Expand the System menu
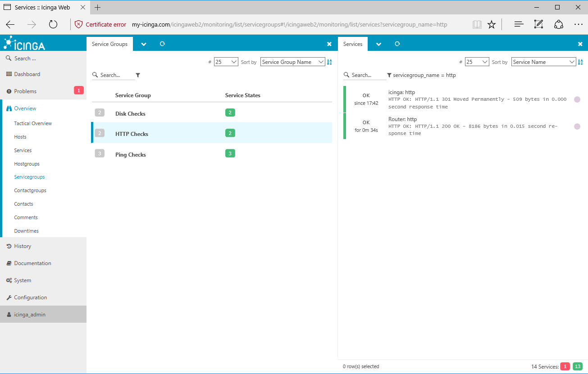 pos(23,280)
